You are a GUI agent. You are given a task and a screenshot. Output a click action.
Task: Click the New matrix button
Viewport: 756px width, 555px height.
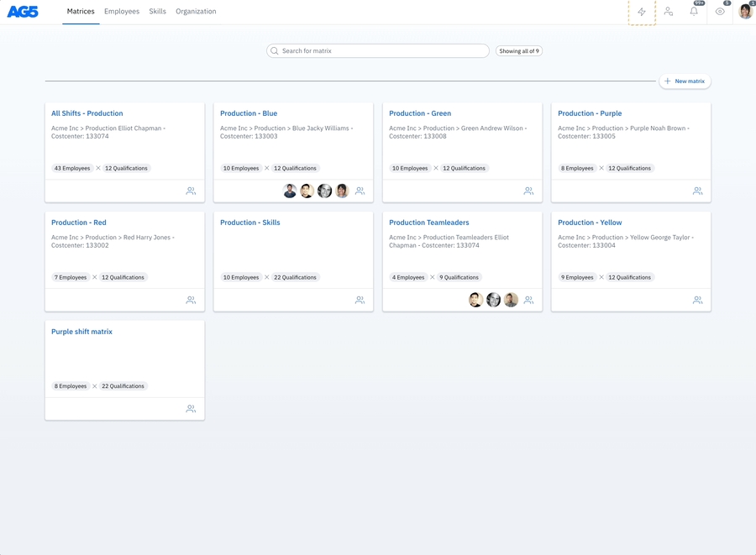tap(685, 81)
